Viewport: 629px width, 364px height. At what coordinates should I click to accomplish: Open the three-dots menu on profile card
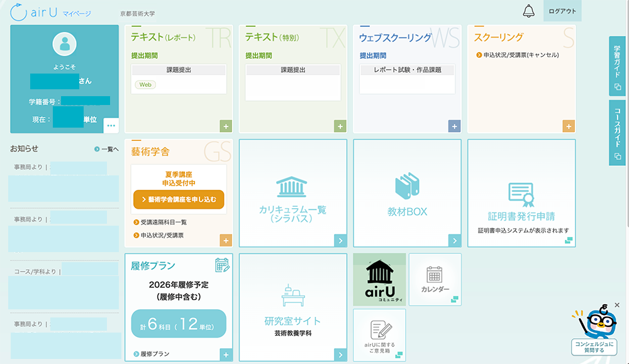(111, 126)
